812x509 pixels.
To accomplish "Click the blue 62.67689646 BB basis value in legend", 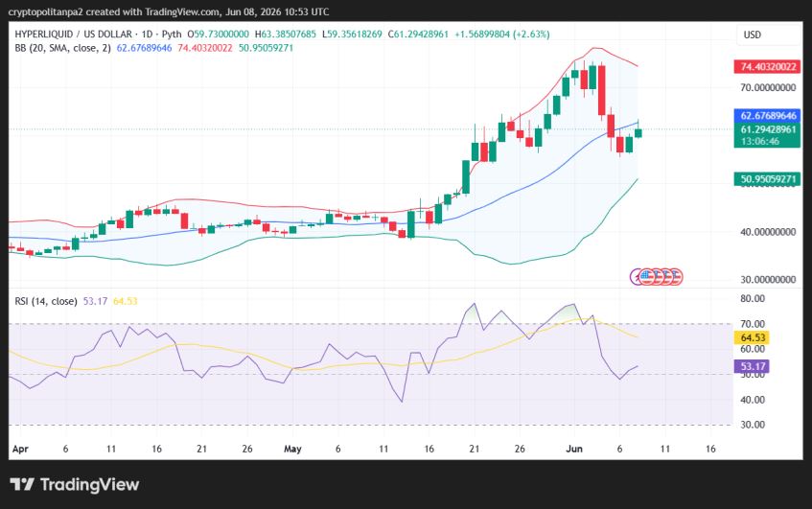I will (144, 48).
